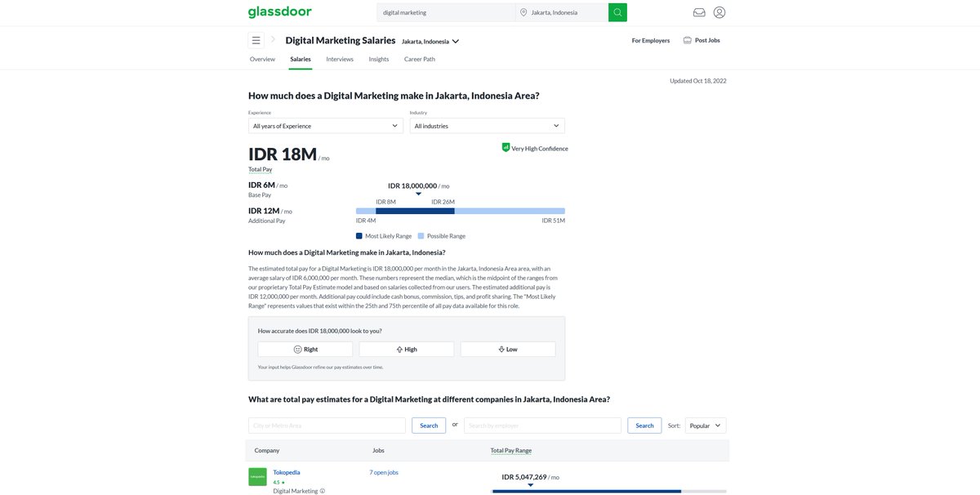Click the Very High Confidence badge icon
This screenshot has width=980, height=495.
pos(506,148)
